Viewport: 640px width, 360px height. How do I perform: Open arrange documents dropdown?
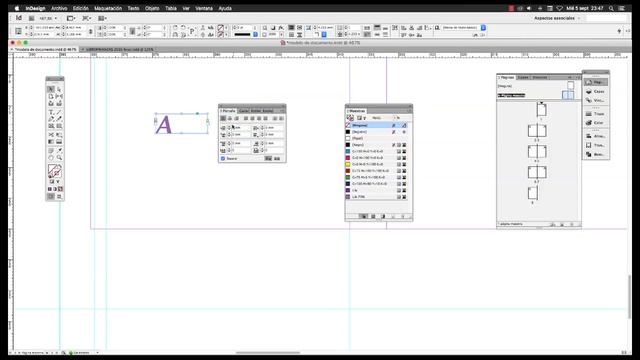click(x=102, y=18)
